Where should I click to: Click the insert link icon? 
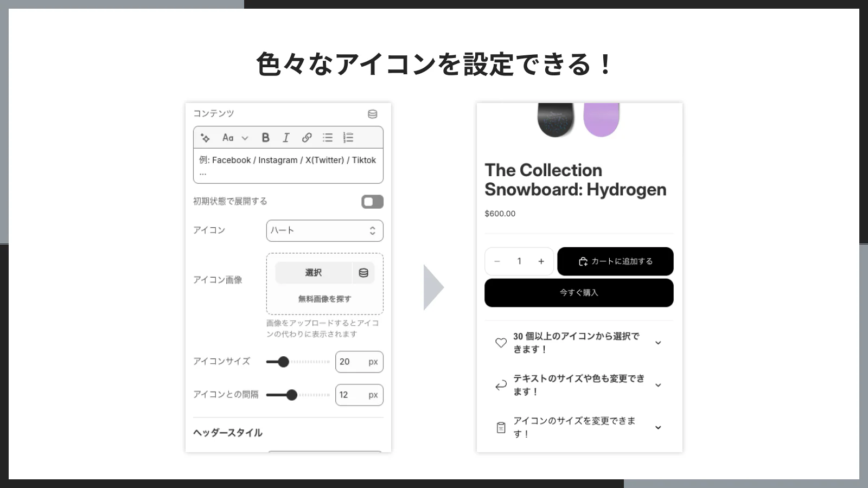(307, 137)
